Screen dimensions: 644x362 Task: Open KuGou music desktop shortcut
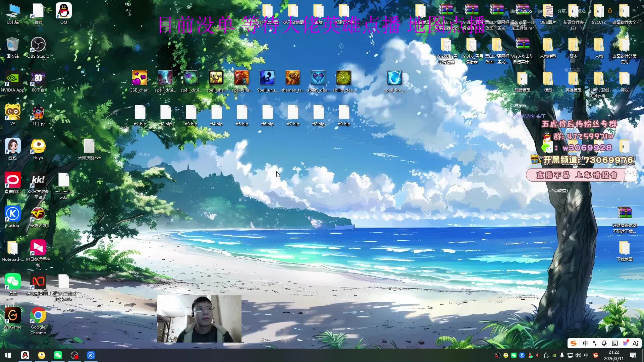12,214
